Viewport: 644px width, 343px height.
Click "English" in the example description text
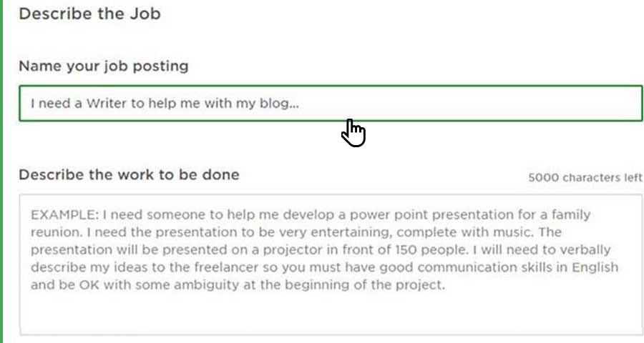pyautogui.click(x=595, y=268)
